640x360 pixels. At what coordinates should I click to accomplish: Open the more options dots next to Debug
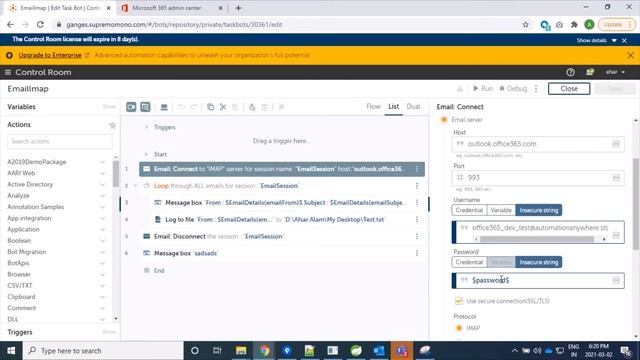pos(536,89)
